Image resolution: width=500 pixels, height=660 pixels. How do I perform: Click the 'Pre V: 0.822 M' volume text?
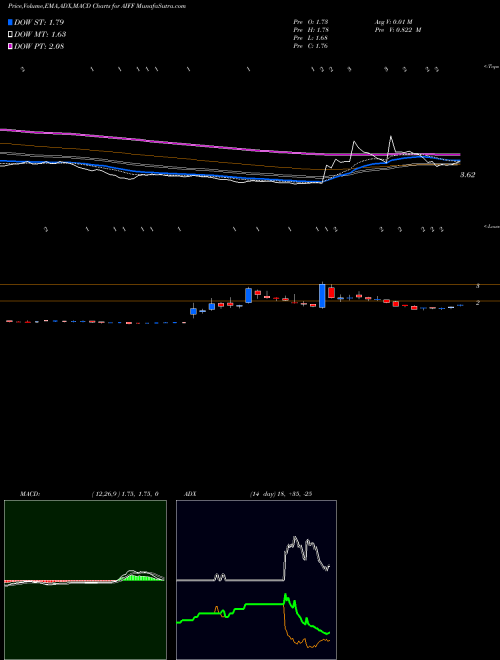398,30
